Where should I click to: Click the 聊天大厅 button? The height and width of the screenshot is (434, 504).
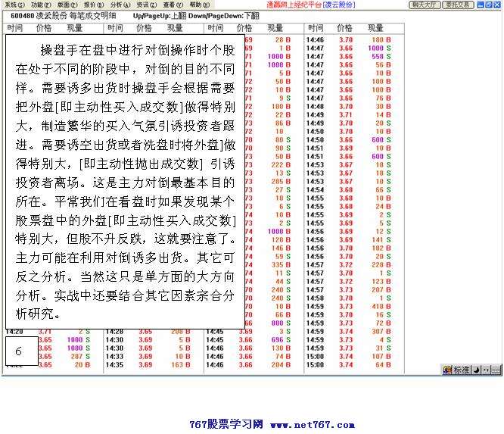(x=425, y=5)
